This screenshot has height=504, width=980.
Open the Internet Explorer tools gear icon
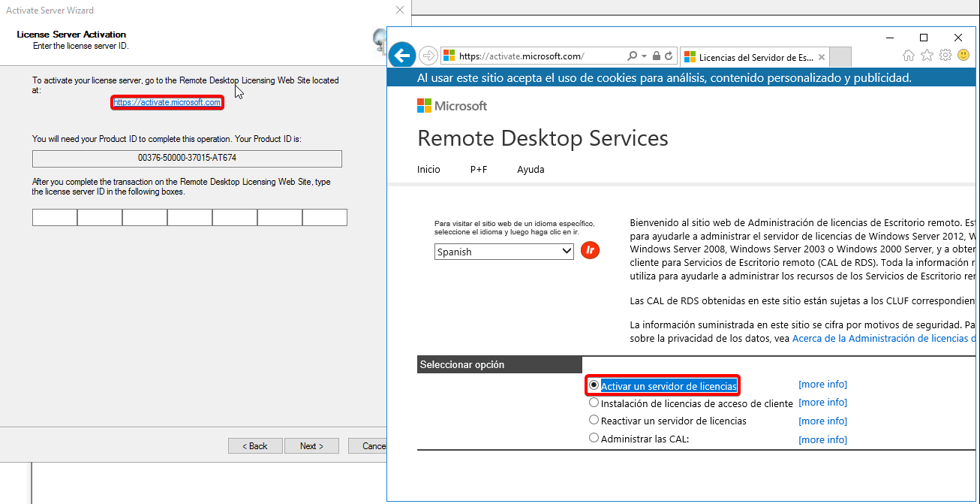point(945,56)
